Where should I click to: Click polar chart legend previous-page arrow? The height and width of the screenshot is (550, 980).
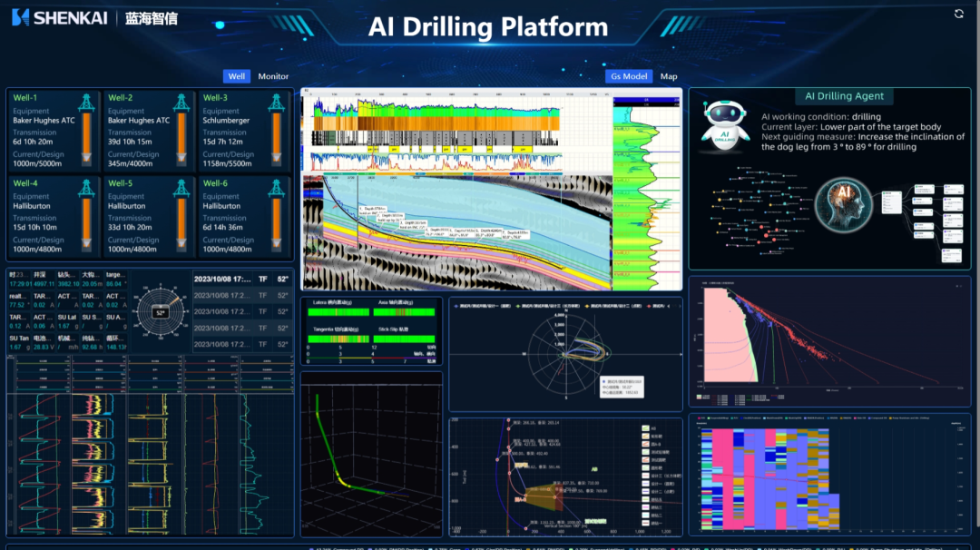(669, 306)
